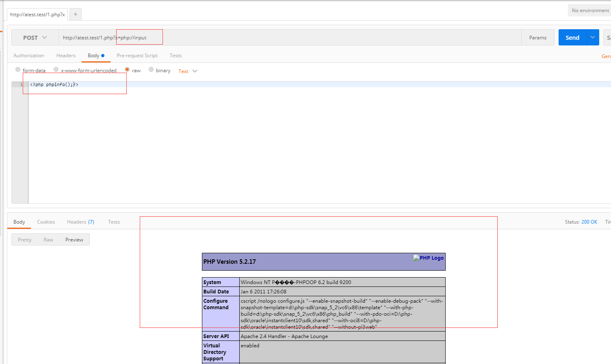Click into the request URL field
This screenshot has height=364, width=611.
coord(290,37)
